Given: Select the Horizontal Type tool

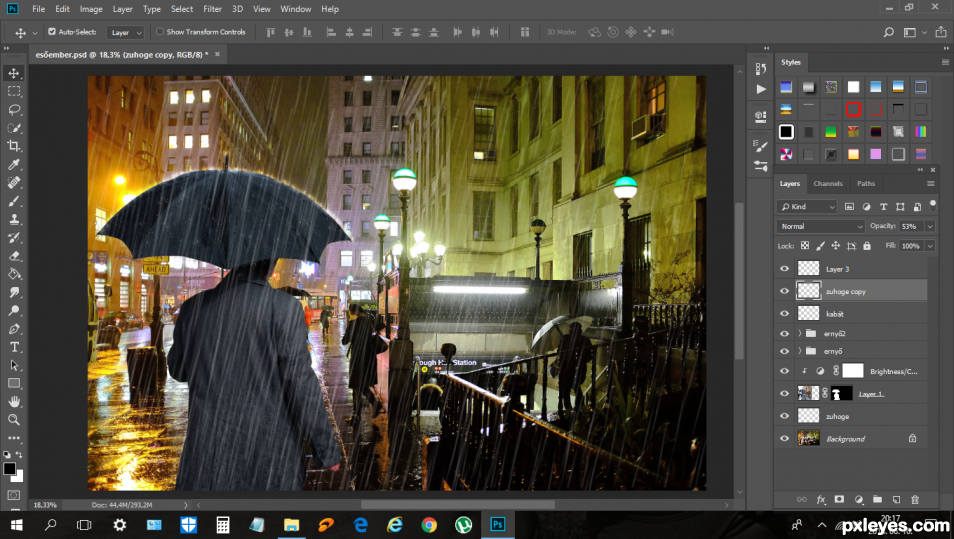Looking at the screenshot, I should pos(14,347).
